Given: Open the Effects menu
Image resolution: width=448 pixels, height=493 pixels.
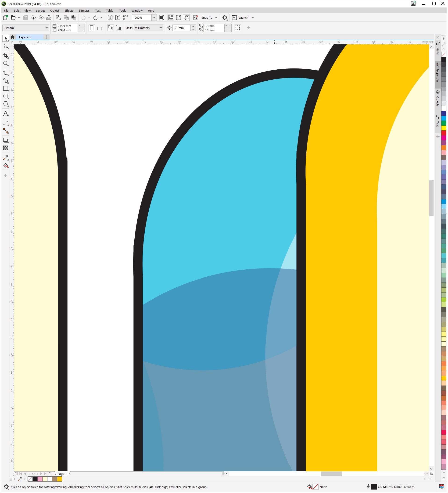Looking at the screenshot, I should click(69, 11).
